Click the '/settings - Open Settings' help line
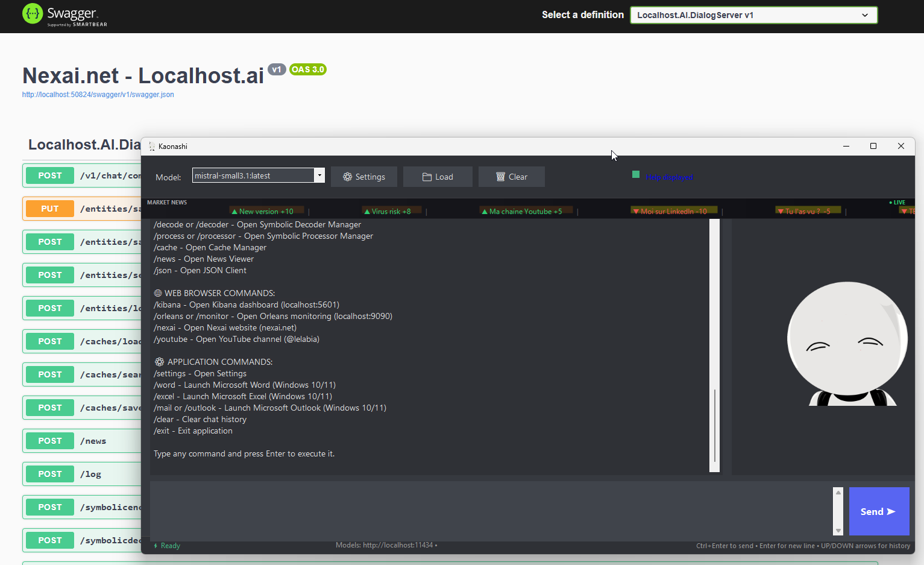This screenshot has height=565, width=924. tap(200, 373)
